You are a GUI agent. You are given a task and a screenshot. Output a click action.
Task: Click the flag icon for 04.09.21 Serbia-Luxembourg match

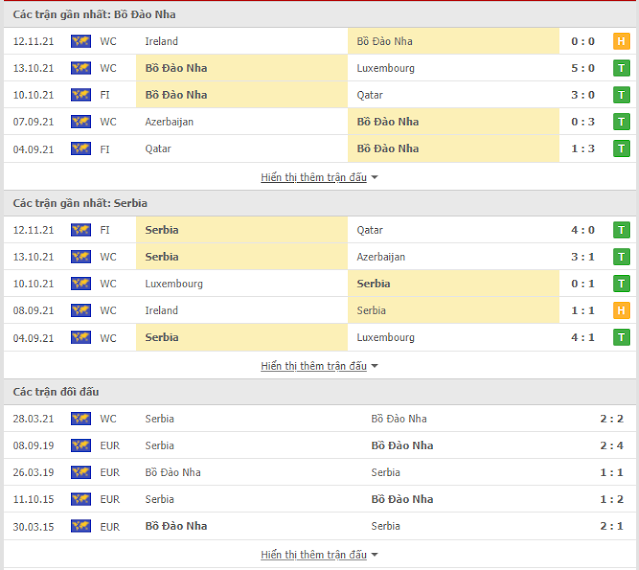pos(80,338)
